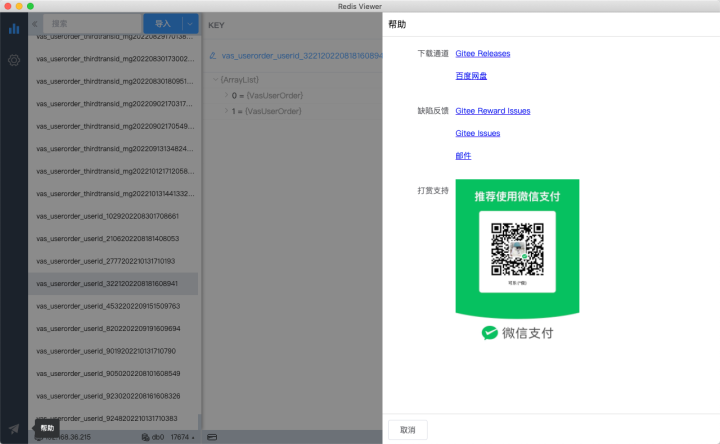Select key vas_userorder_thirdtransid_mg20220913134824...
720x444 pixels.
[113, 149]
